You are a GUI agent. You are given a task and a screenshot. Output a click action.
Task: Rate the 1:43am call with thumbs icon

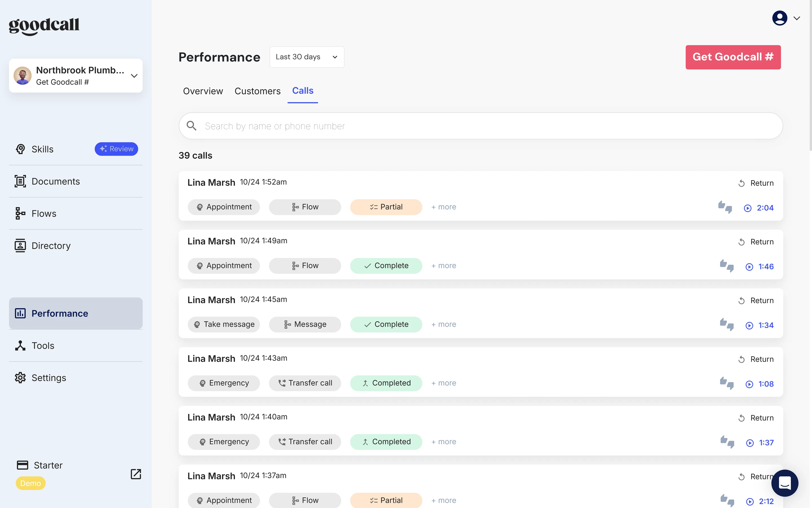pyautogui.click(x=727, y=383)
